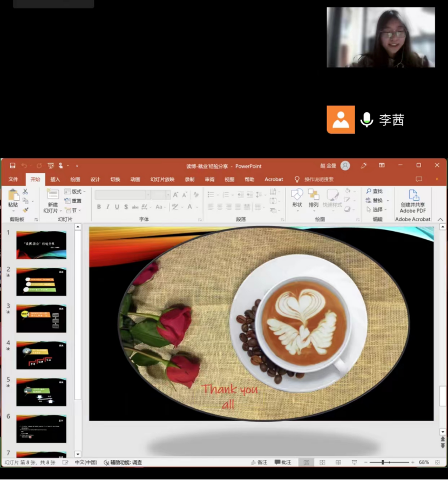Toggle Normal view button in status bar
Viewport: 448px width, 480px height.
click(x=306, y=463)
